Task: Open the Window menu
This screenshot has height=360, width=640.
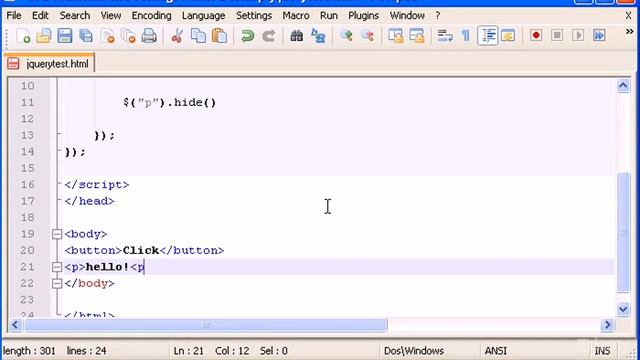Action: [407, 16]
